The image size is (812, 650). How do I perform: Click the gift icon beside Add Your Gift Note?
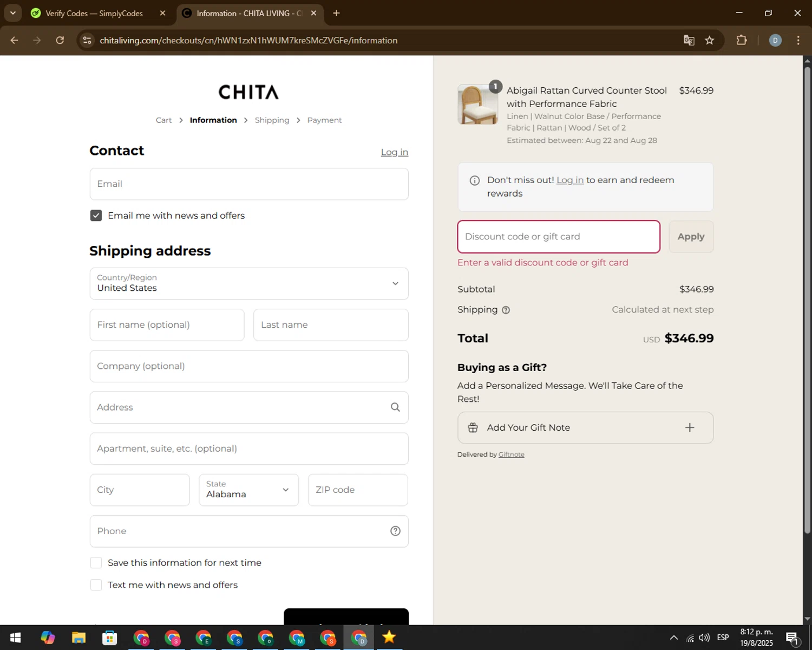473,427
